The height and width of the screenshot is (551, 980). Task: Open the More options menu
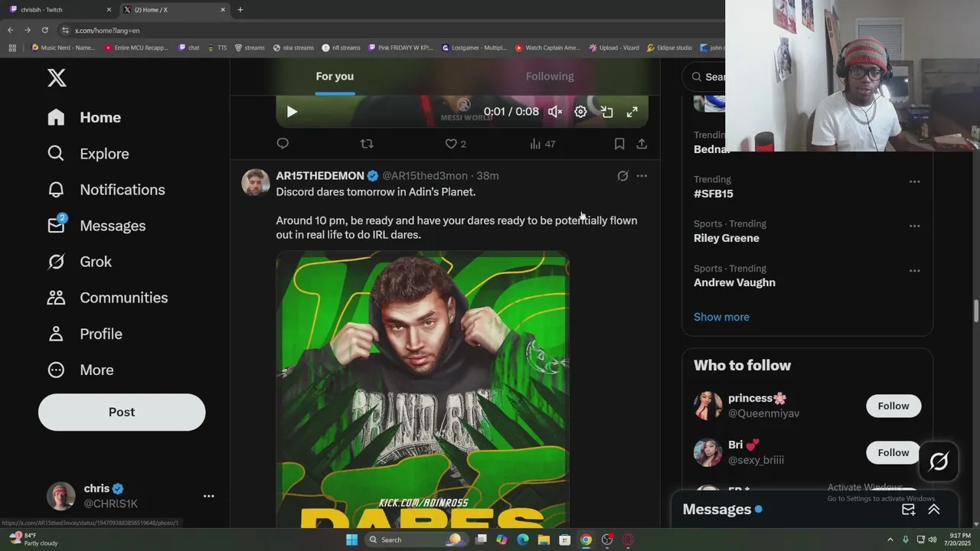pyautogui.click(x=80, y=370)
